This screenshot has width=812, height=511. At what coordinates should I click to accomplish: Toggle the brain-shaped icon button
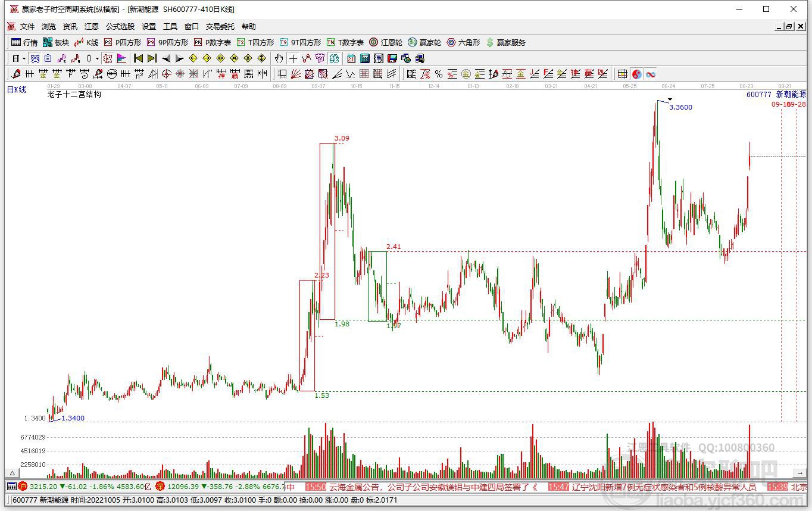[x=334, y=58]
